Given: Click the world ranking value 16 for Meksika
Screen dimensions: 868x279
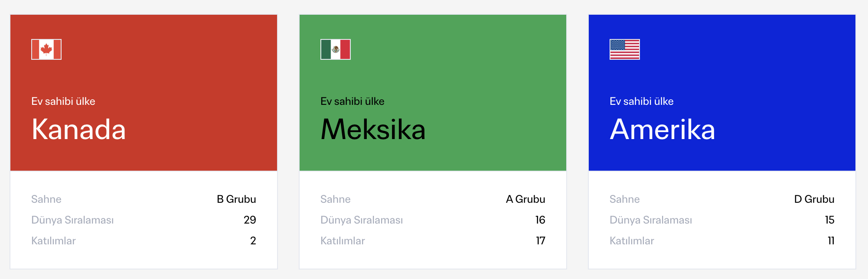Looking at the screenshot, I should (539, 220).
